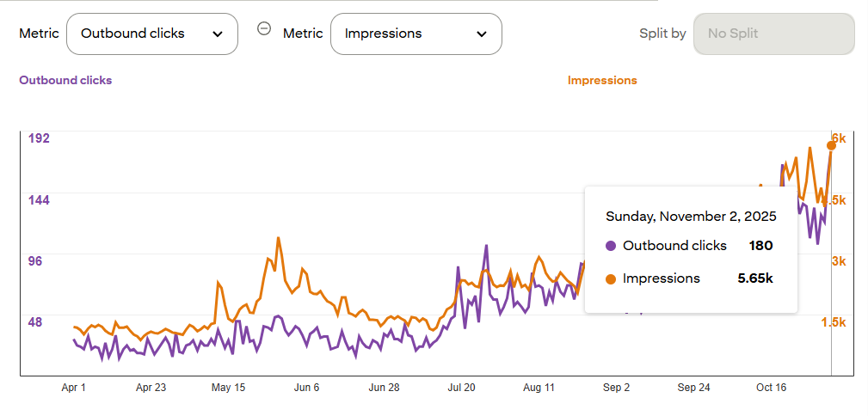Click the orange Impressions legend label
The height and width of the screenshot is (416, 868).
602,81
